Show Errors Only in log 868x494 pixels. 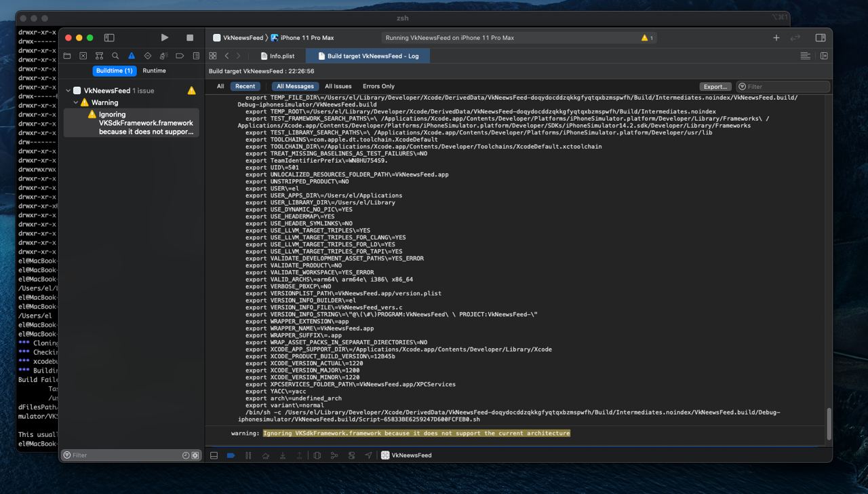[x=378, y=86]
